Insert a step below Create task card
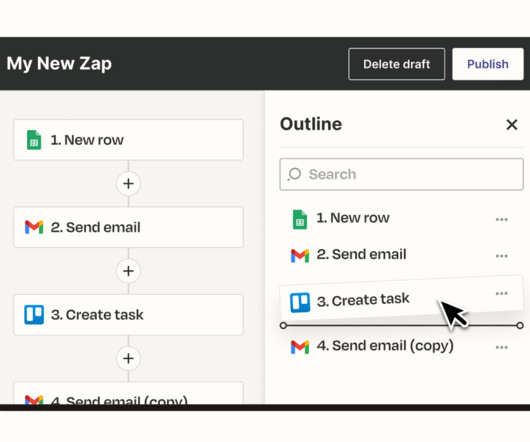 coord(128,358)
